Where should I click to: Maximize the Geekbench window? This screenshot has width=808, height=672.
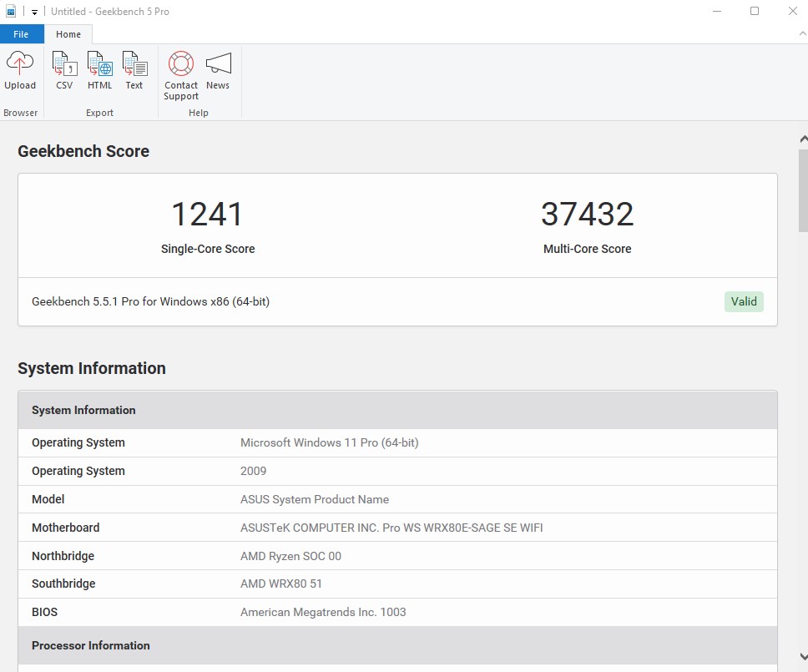click(755, 11)
